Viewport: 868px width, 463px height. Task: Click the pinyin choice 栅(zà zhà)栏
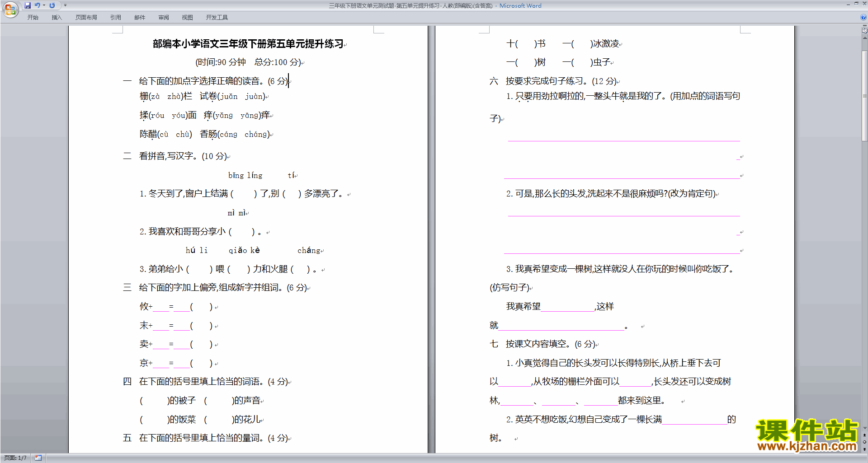[166, 96]
